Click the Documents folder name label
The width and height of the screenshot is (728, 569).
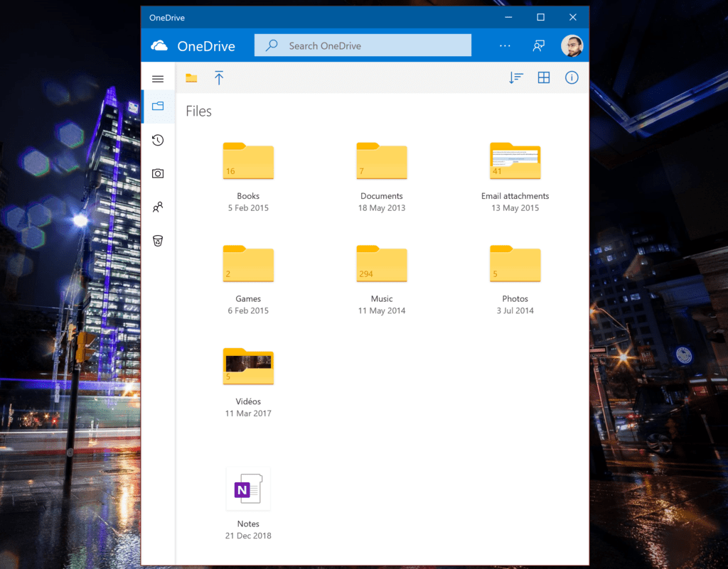click(x=382, y=196)
